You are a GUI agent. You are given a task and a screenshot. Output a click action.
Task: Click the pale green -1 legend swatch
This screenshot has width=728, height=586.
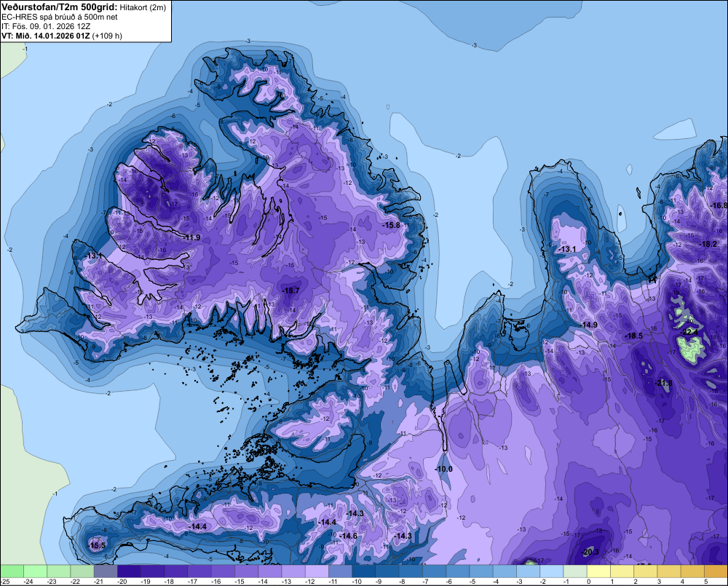[575, 571]
